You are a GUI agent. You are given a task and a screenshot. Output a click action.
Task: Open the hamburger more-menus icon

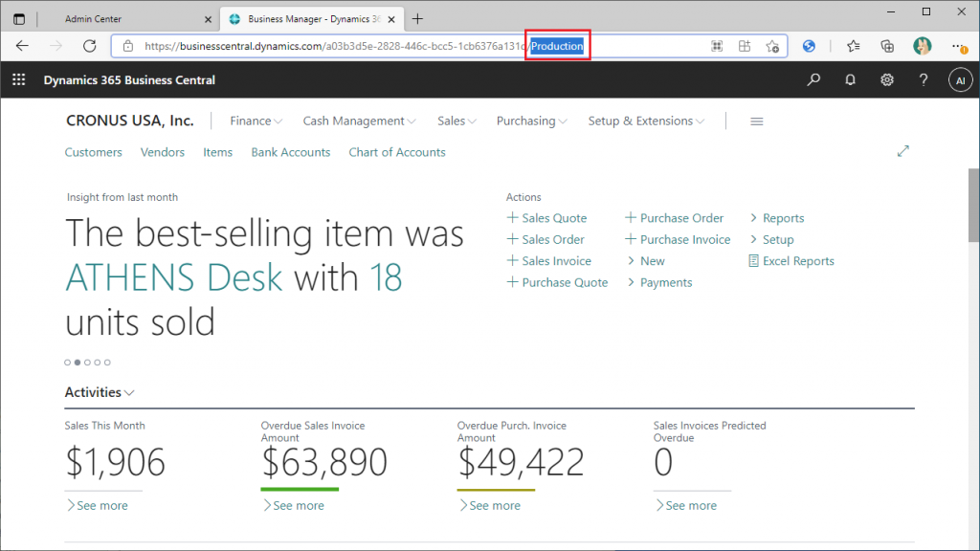click(x=757, y=121)
